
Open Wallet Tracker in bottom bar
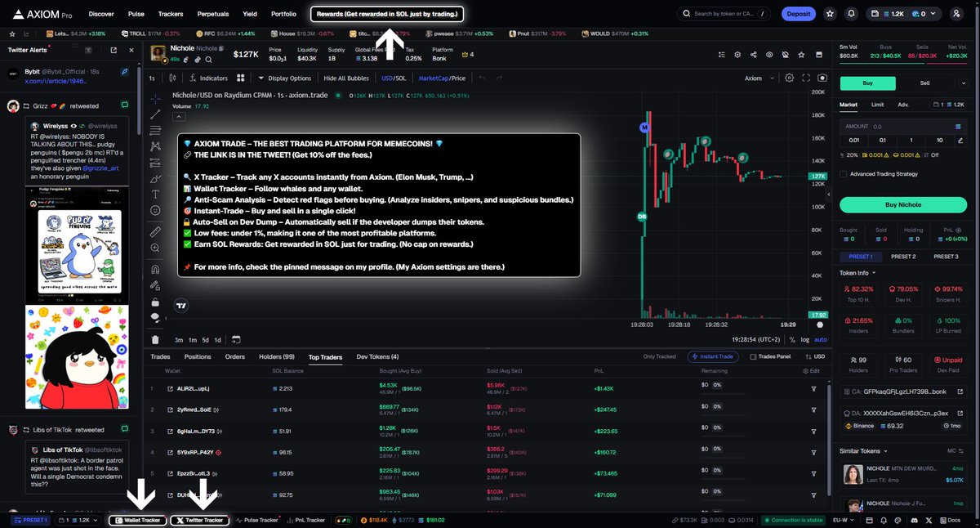[x=138, y=520]
